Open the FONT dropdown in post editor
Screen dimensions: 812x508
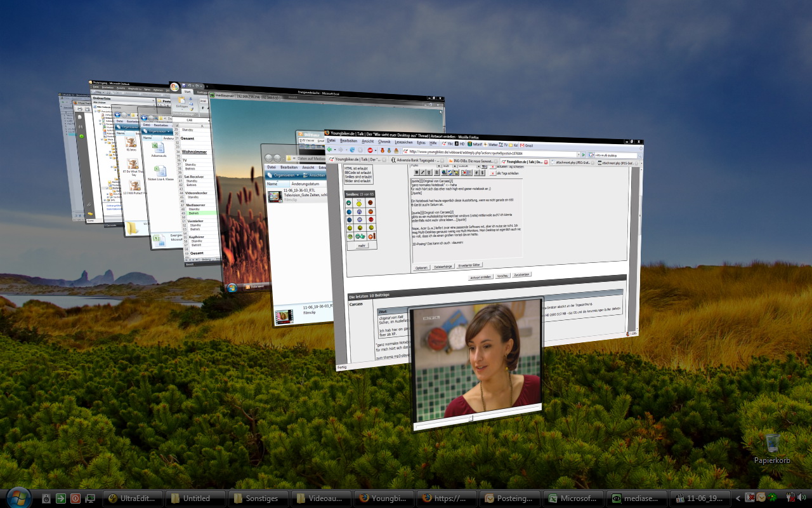[x=425, y=166]
